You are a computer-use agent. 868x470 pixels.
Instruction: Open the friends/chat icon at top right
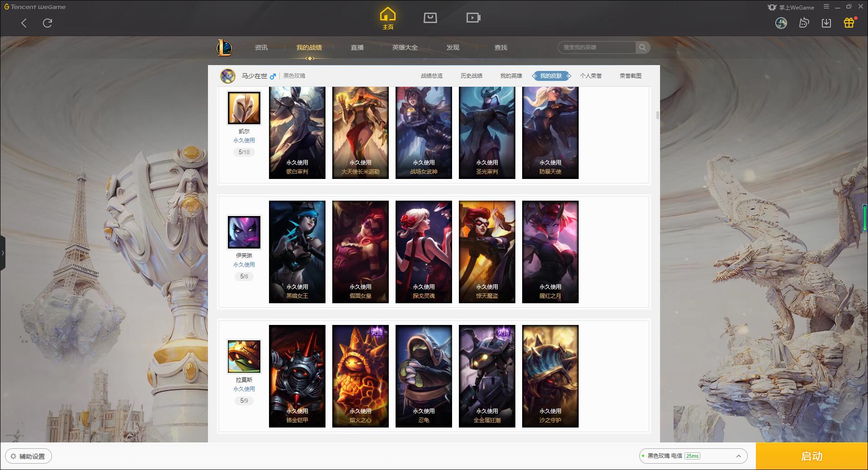(x=804, y=23)
